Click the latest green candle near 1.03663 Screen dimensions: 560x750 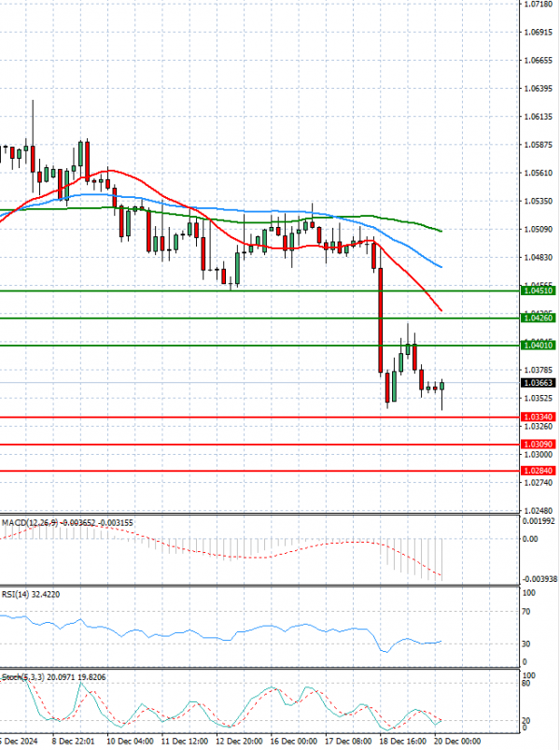pyautogui.click(x=442, y=386)
